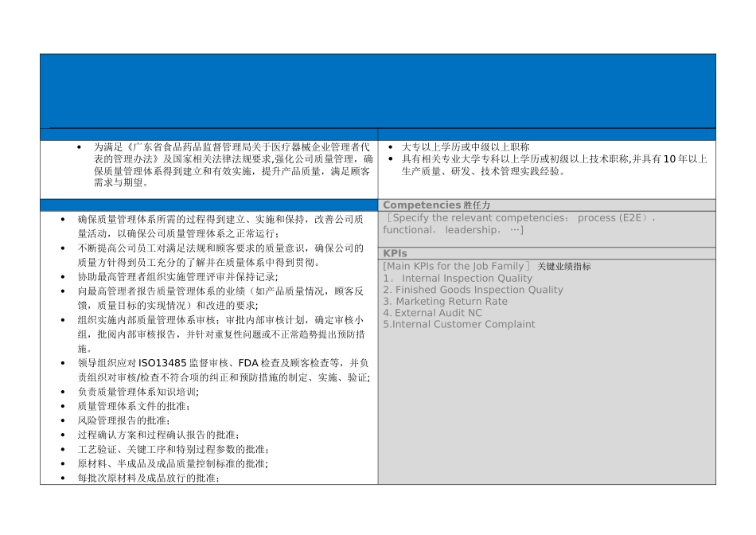This screenshot has height=535, width=756.
Task: Click the text '需求与期望。'
Action: point(122,183)
